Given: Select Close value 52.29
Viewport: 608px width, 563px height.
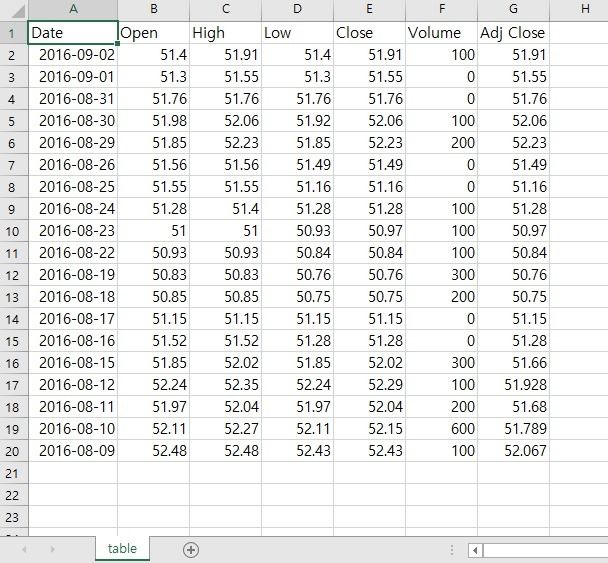Looking at the screenshot, I should tap(370, 385).
